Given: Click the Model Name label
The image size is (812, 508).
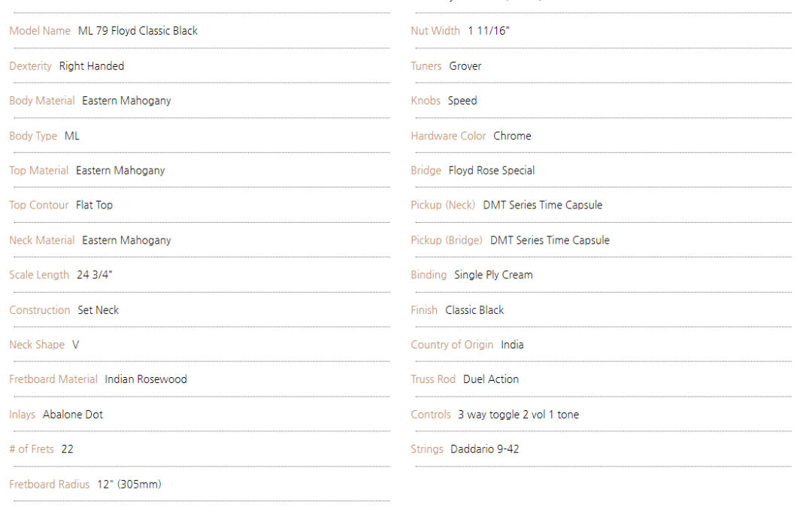Looking at the screenshot, I should pos(40,31).
